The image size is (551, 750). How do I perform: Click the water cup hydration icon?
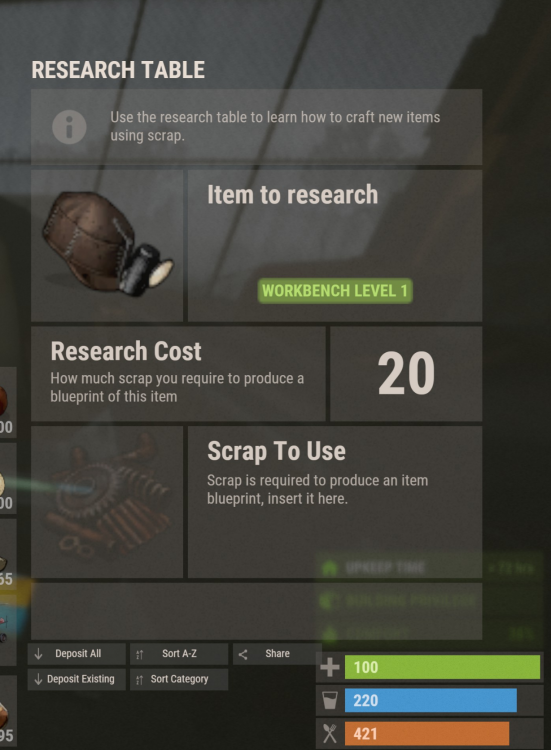point(330,700)
